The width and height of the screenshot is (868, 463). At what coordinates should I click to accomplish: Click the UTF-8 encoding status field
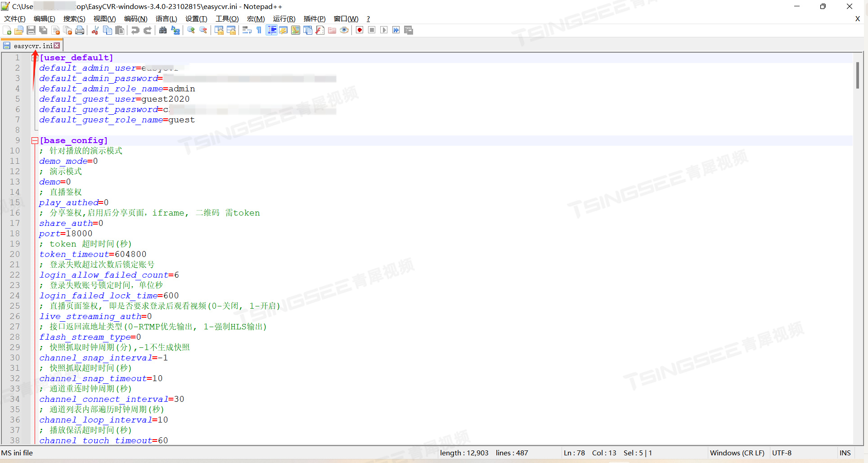[x=782, y=453]
